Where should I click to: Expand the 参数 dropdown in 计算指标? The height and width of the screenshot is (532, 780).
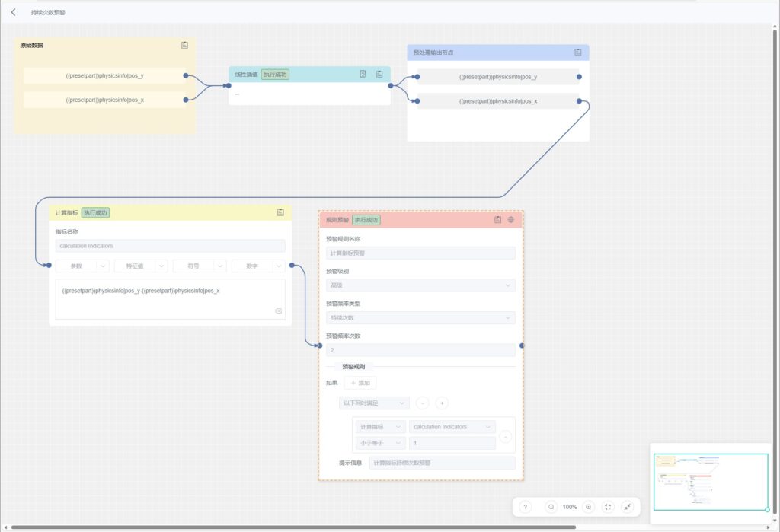click(x=81, y=266)
